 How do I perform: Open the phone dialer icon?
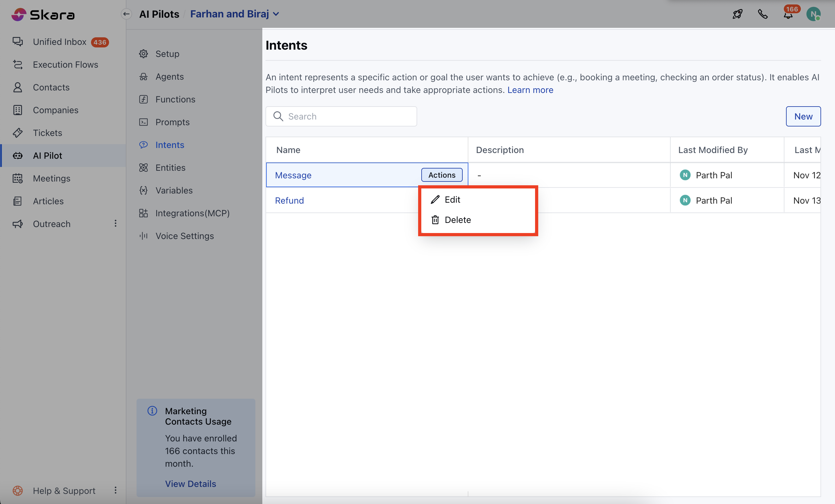point(763,14)
